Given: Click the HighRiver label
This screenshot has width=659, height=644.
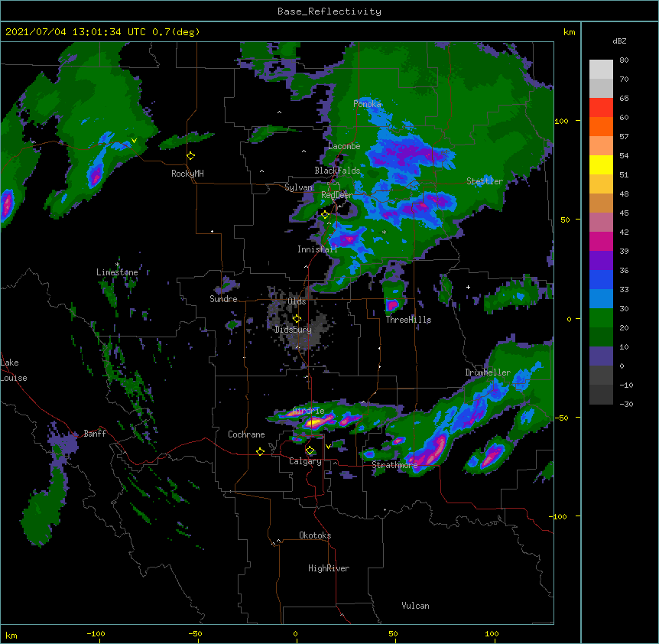Looking at the screenshot, I should click(x=329, y=568).
